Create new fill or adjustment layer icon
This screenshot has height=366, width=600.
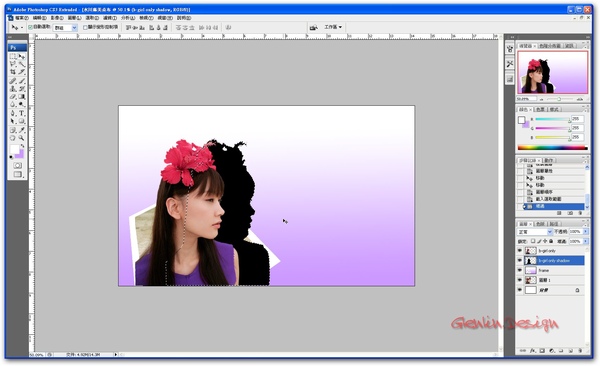tap(552, 350)
